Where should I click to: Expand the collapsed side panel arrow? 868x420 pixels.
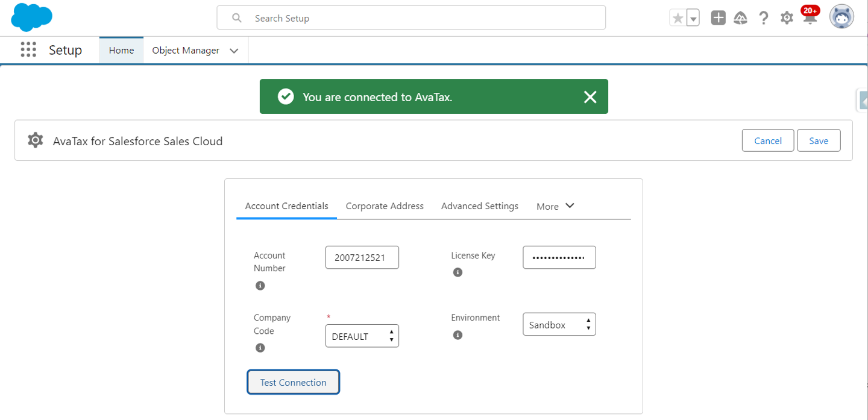863,100
